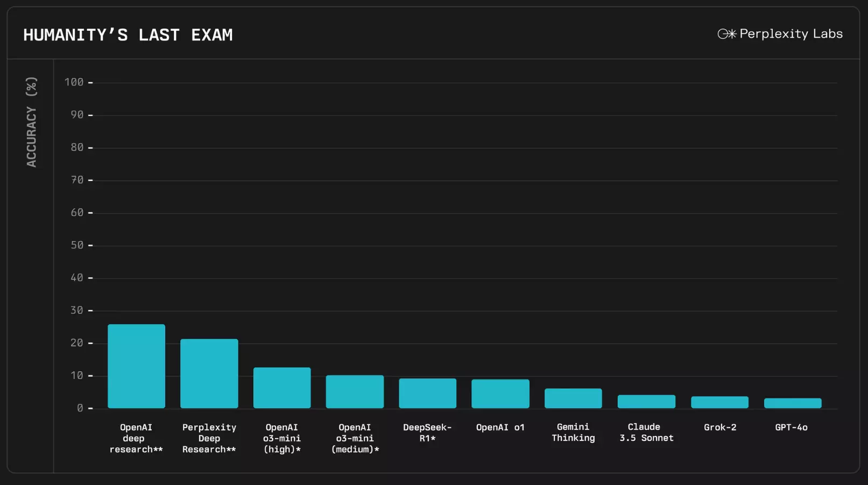Click the Perplexity Labs brand text
This screenshot has height=485, width=868.
point(791,34)
